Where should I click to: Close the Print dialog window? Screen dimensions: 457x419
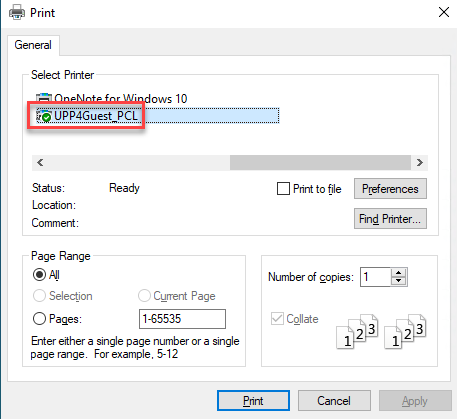[x=444, y=13]
